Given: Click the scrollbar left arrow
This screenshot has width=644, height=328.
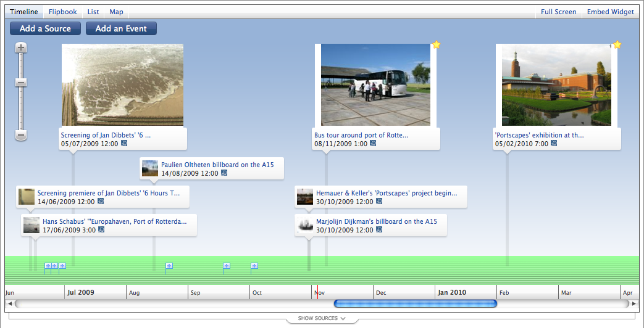Looking at the screenshot, I should coord(9,304).
